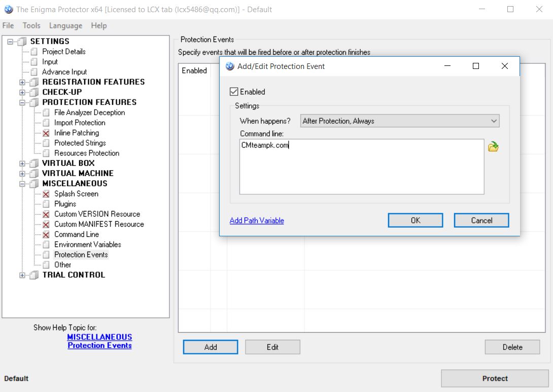
Task: Uncheck the Enabled checkbox in the dialog
Action: (233, 92)
